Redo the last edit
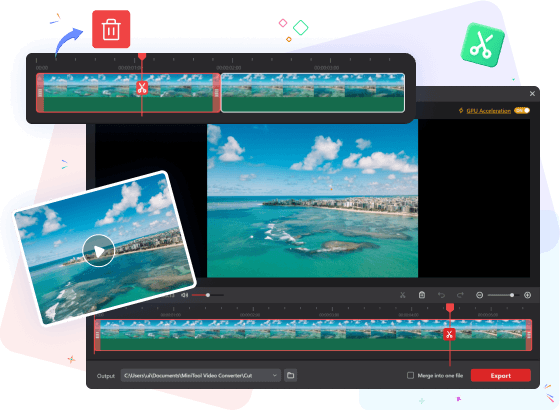The height and width of the screenshot is (410, 560). pyautogui.click(x=460, y=295)
